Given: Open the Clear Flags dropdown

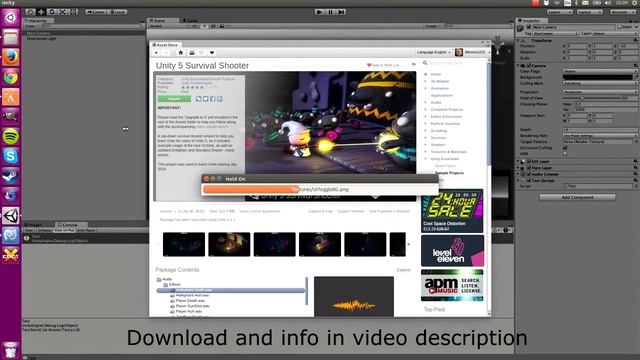Looking at the screenshot, I should 600,71.
